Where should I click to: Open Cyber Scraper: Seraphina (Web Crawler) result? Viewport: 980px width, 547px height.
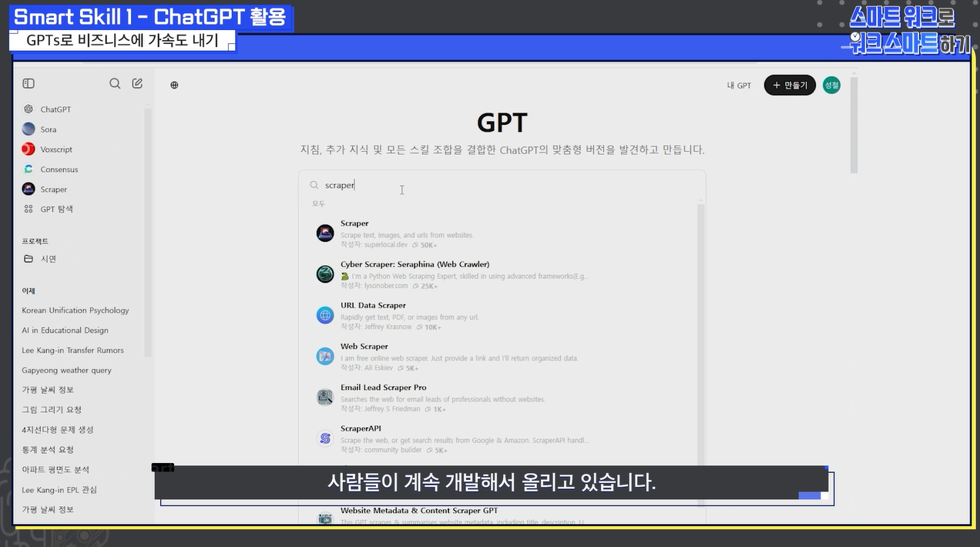414,264
